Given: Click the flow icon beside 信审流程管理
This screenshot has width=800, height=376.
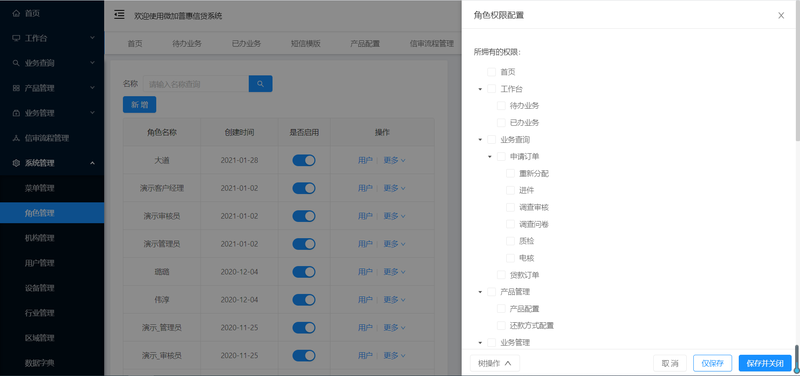Looking at the screenshot, I should click(16, 138).
